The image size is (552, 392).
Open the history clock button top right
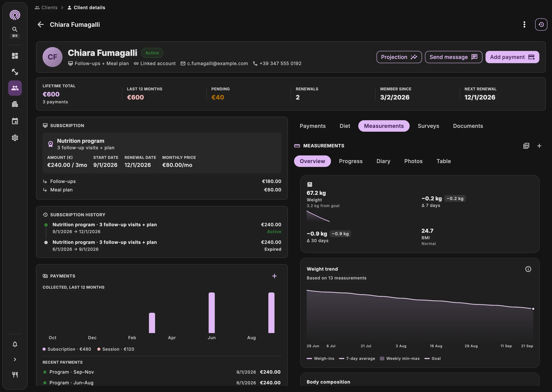[541, 25]
